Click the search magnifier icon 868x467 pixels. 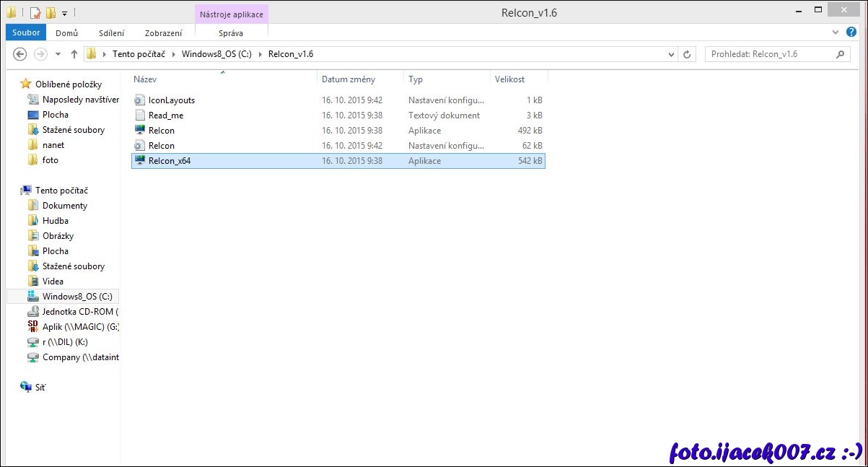click(840, 54)
